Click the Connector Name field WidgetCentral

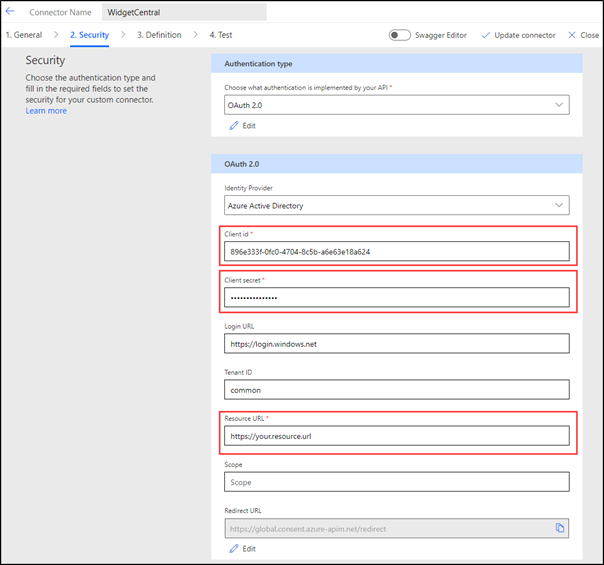pyautogui.click(x=184, y=12)
